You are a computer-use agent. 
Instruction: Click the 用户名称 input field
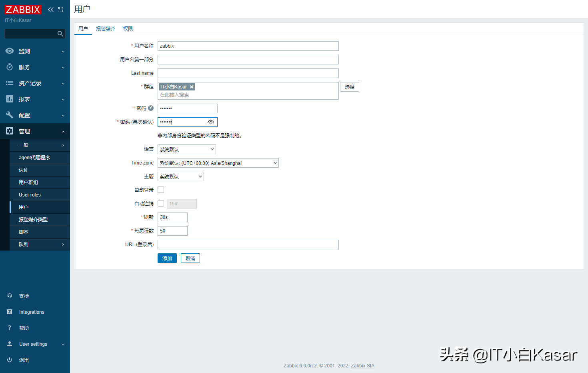pyautogui.click(x=248, y=46)
